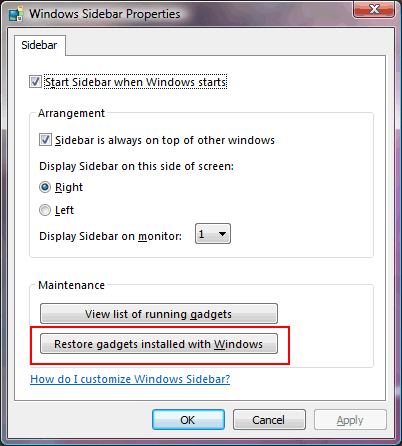This screenshot has height=446, width=402.
Task: Open View list of running gadgets
Action: click(x=159, y=313)
